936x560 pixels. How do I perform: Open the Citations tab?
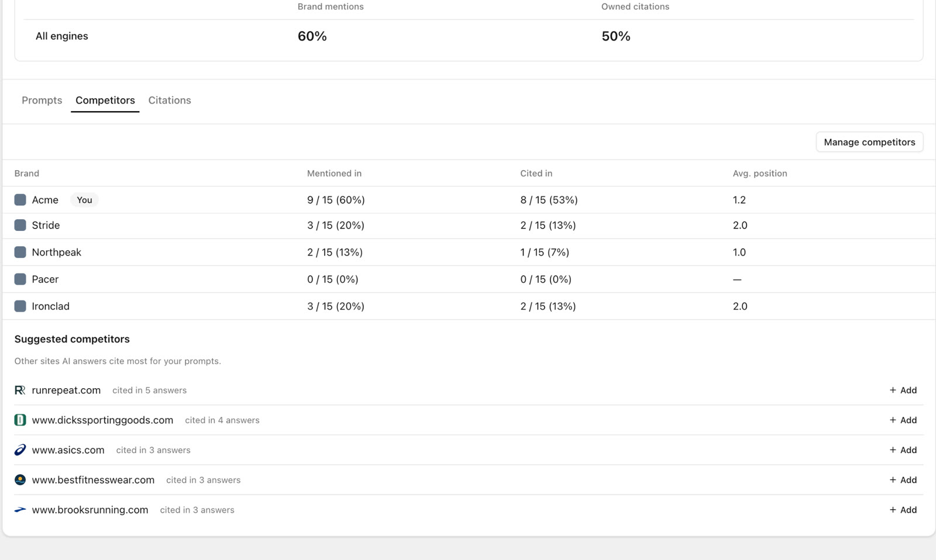(x=170, y=100)
